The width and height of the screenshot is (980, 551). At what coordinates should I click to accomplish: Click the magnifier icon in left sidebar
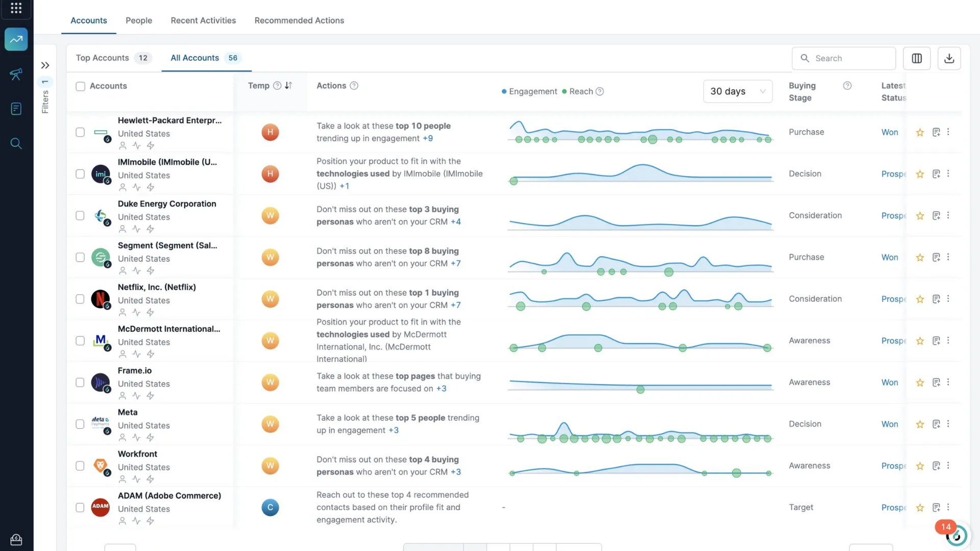[x=16, y=144]
